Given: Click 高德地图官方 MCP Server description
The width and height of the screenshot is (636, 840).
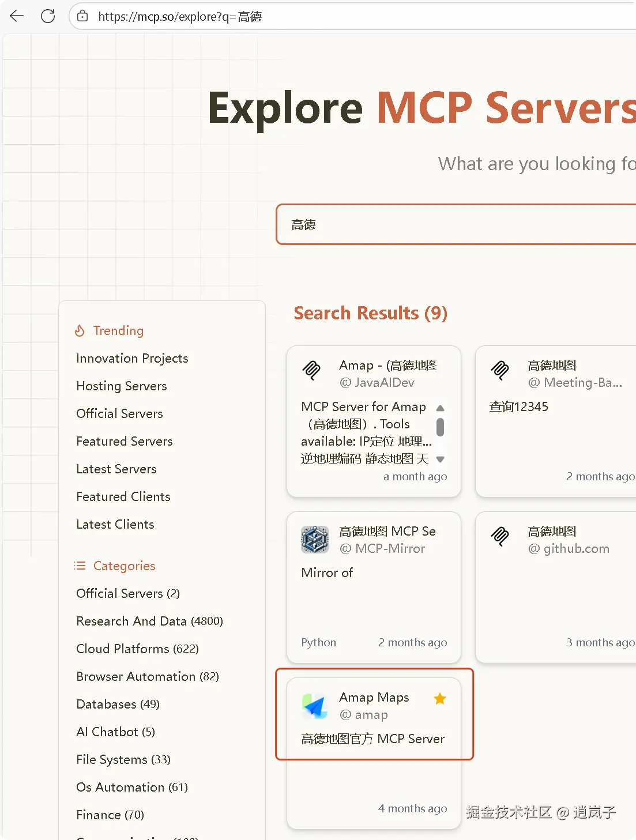Looking at the screenshot, I should click(x=372, y=739).
